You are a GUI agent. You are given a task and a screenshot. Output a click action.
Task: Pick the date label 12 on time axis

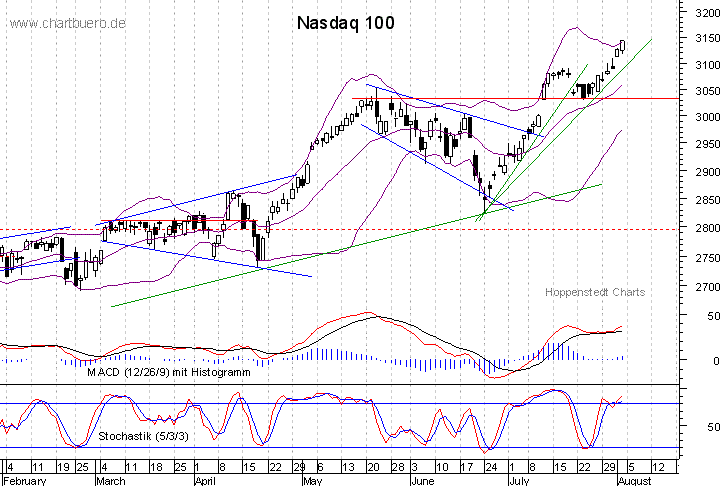pos(658,467)
